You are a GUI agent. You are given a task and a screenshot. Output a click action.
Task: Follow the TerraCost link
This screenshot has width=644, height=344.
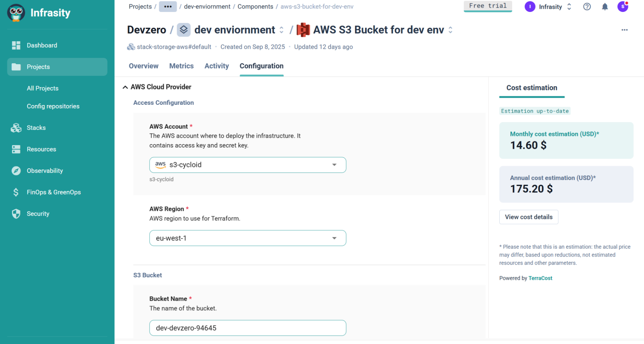pos(540,278)
